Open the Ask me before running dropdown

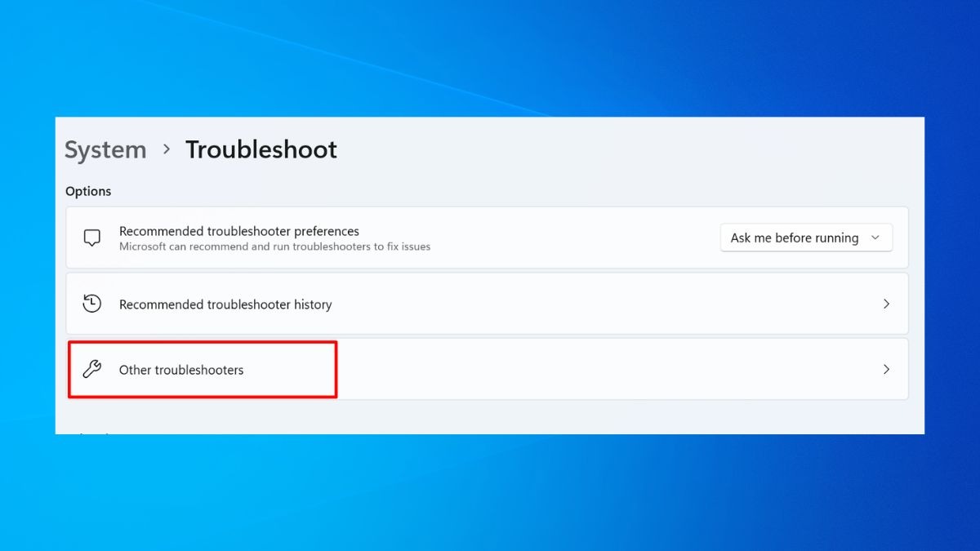[x=806, y=238]
